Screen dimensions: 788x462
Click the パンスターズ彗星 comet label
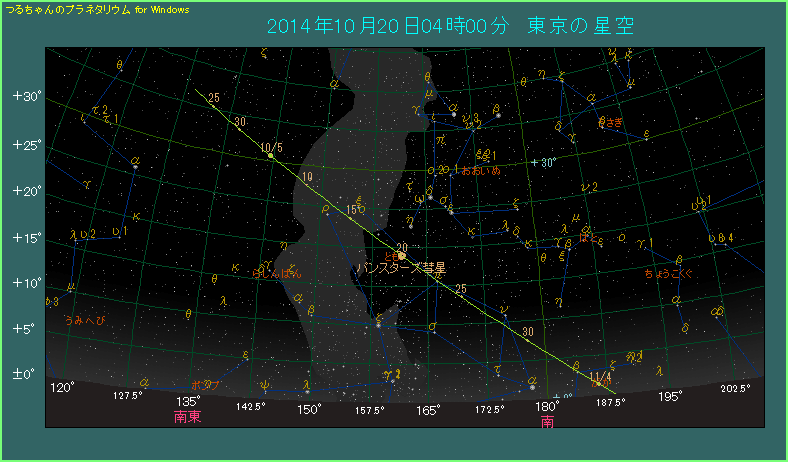(x=403, y=268)
